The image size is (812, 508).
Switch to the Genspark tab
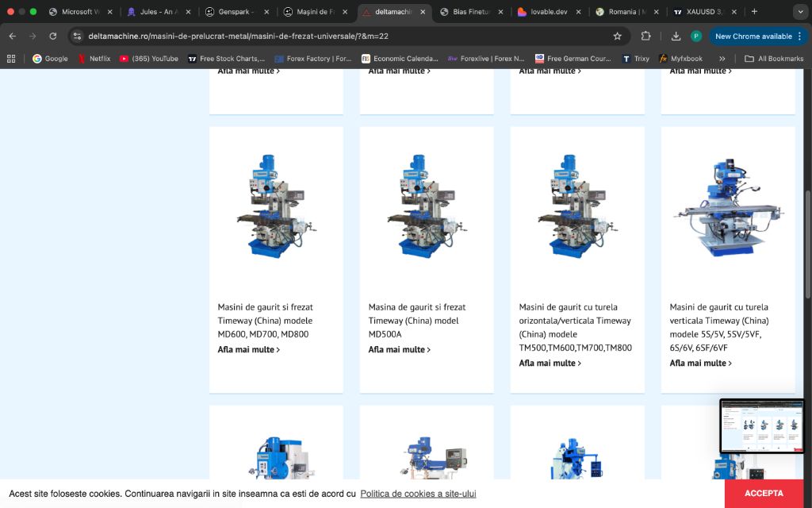pos(234,12)
